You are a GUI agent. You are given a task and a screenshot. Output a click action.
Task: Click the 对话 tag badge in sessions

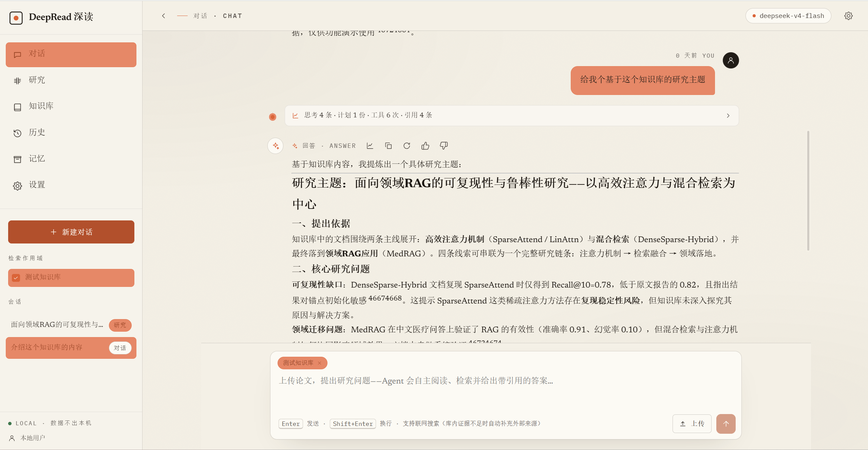120,348
